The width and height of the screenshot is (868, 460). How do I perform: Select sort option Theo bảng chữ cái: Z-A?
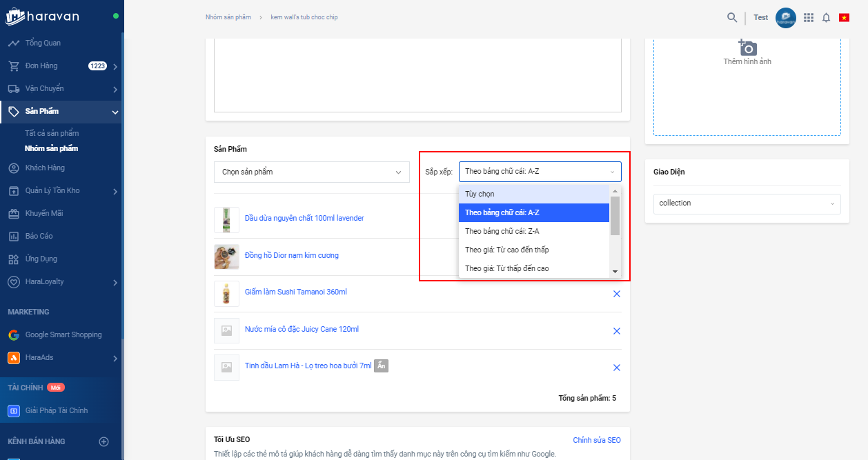502,231
